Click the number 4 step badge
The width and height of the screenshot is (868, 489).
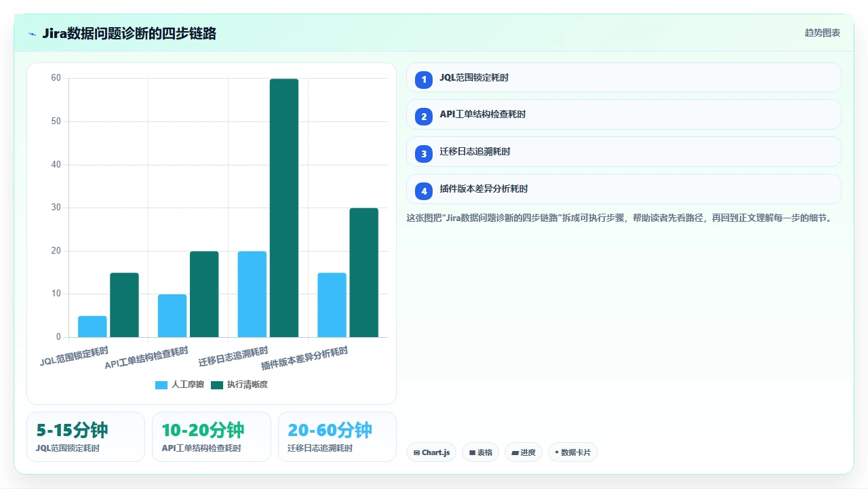coord(424,191)
